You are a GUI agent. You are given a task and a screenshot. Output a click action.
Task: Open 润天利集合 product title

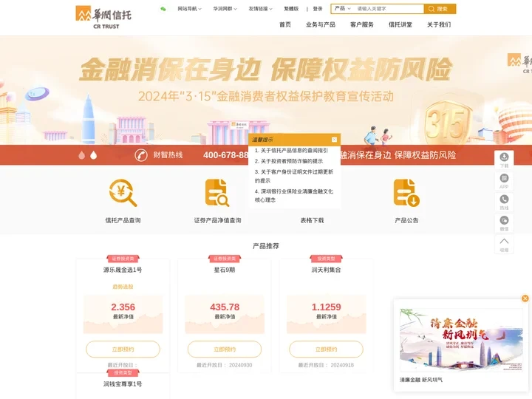pyautogui.click(x=326, y=270)
